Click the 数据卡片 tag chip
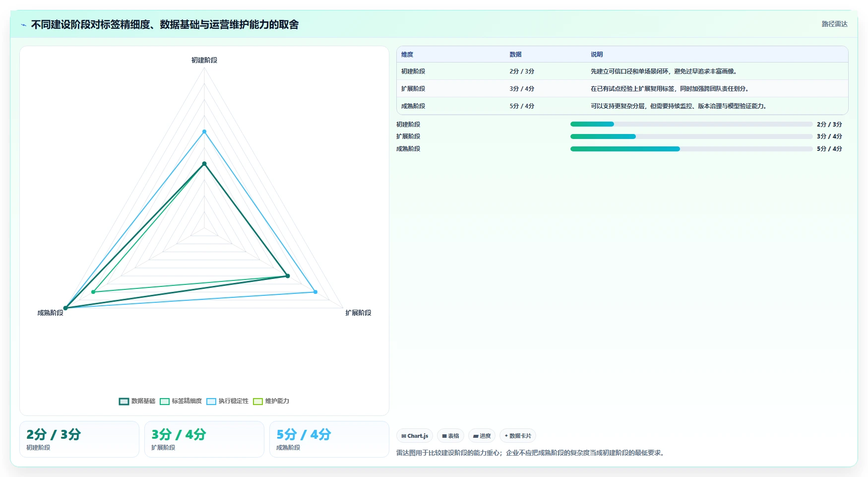The image size is (868, 477). pyautogui.click(x=518, y=436)
